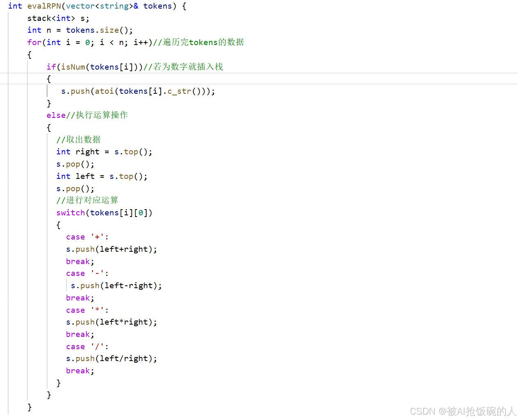Click the s.push(left/right); line

coord(111,359)
